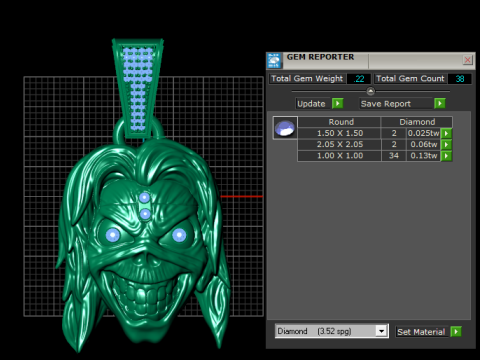Screen dimensions: 480x360
Task: Select the 1.00 X 1.00 size cell
Action: (x=340, y=156)
